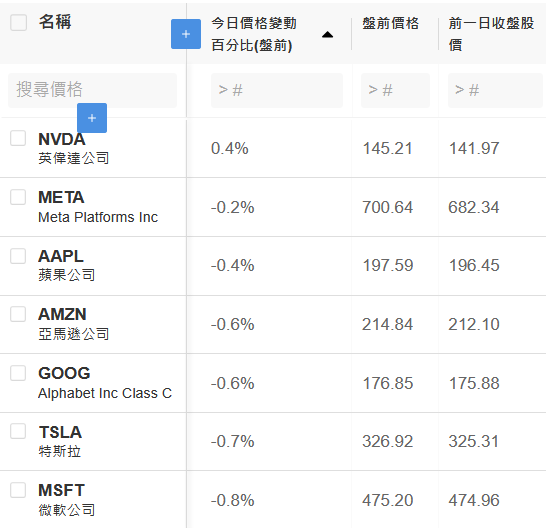Open the MSFT 微軟公司 stock link
The height and width of the screenshot is (528, 546).
(66, 499)
